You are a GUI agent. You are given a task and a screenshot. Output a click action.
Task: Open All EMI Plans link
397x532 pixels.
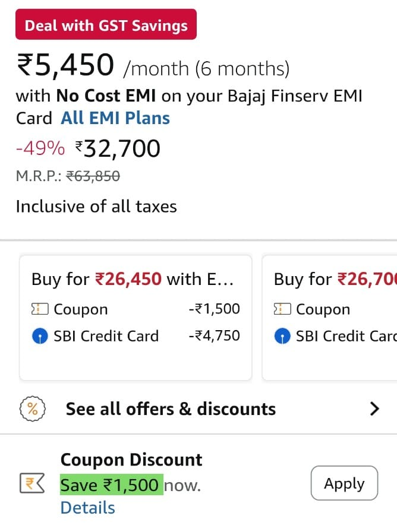coord(115,118)
